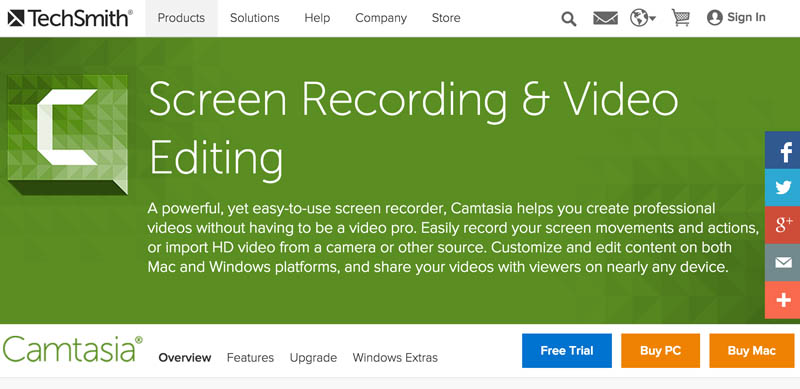Open the Solutions menu
Screen dimensions: 800x389
tap(255, 18)
